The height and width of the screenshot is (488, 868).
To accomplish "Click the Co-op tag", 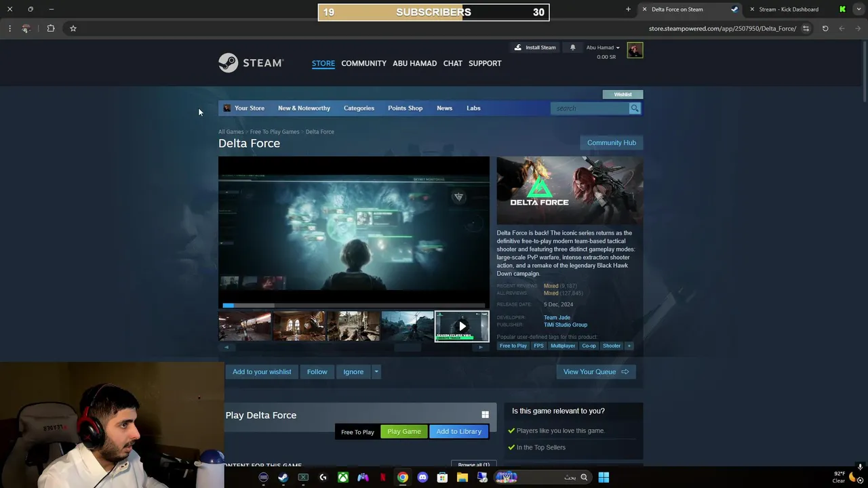I will pyautogui.click(x=589, y=346).
